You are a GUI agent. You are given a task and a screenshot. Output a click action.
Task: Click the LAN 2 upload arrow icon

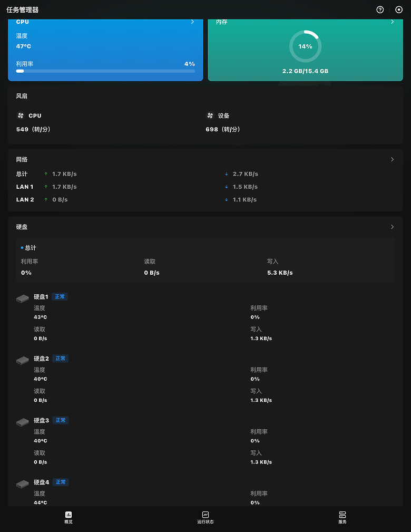pos(46,199)
